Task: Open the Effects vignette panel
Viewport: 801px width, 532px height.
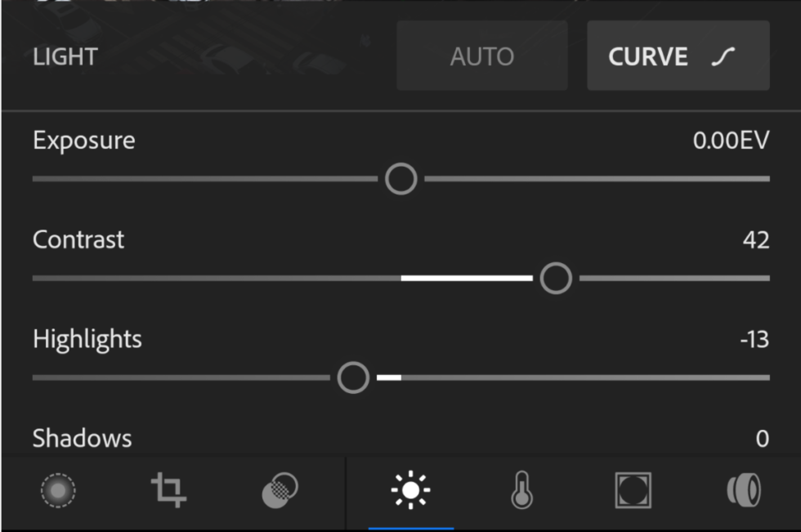Action: [x=633, y=490]
